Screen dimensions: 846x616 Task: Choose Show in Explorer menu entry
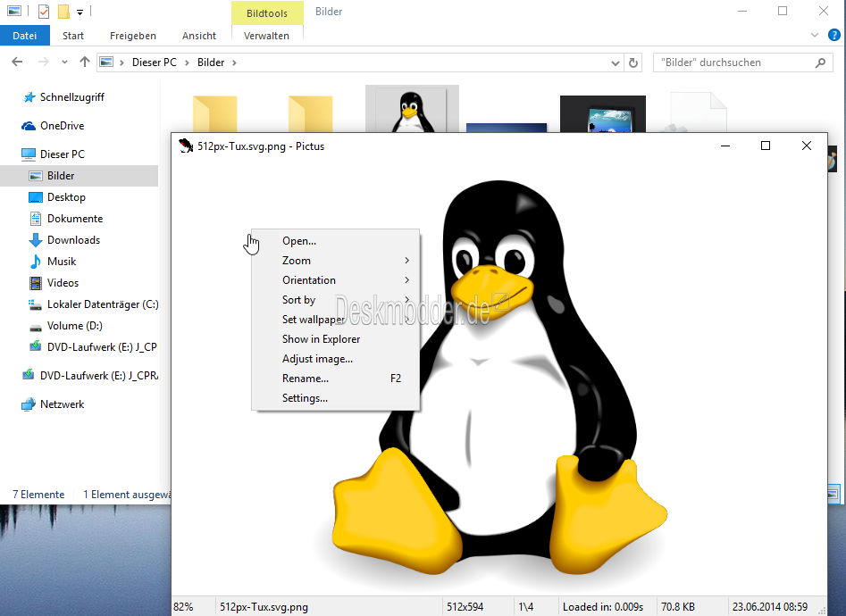point(336,339)
